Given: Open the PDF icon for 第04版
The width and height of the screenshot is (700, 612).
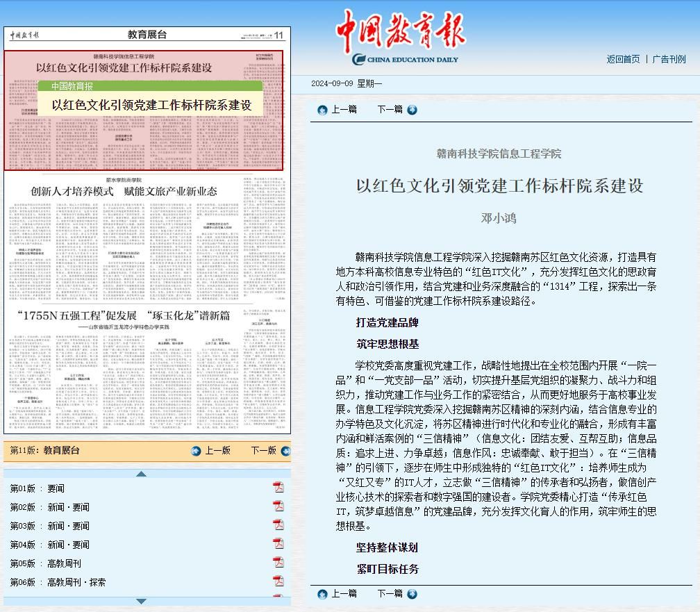Looking at the screenshot, I should click(278, 544).
